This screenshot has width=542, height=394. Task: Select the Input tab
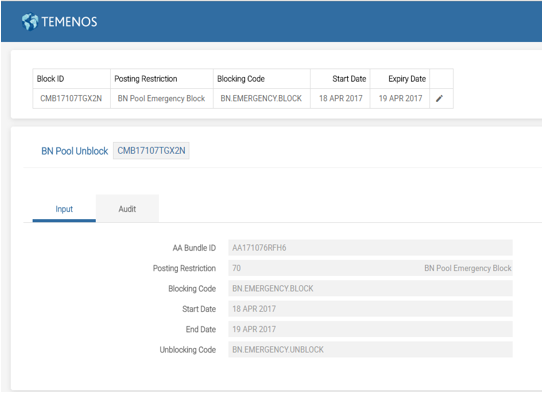coord(64,209)
